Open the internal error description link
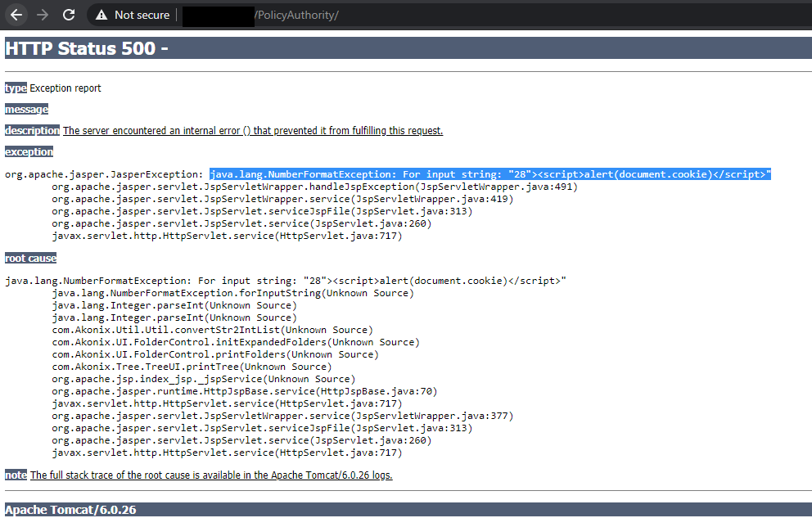812x527 pixels. pos(253,129)
